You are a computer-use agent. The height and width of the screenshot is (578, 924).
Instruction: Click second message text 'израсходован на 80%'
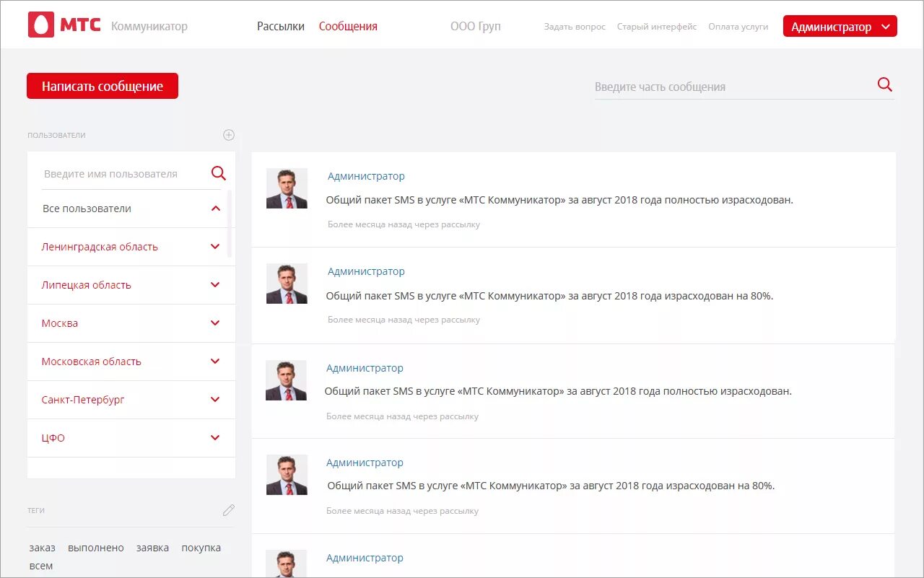(720, 296)
